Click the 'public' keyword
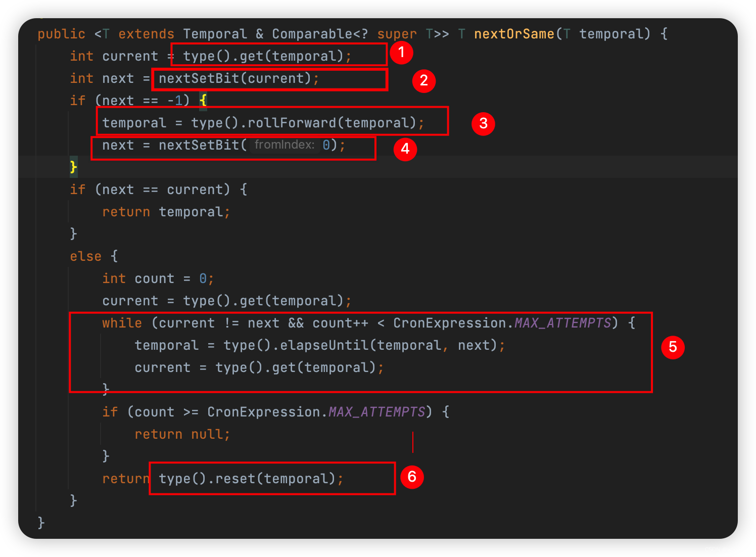 point(62,34)
